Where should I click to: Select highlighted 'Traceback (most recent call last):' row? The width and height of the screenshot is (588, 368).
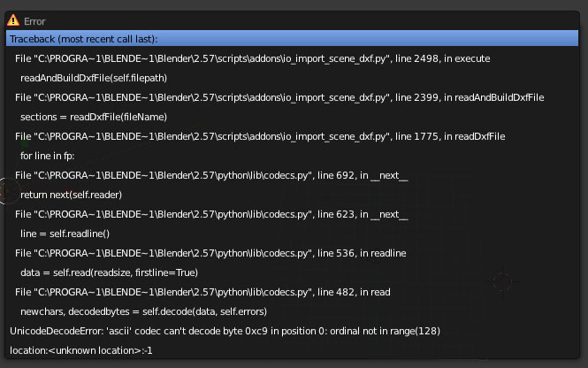[292, 39]
